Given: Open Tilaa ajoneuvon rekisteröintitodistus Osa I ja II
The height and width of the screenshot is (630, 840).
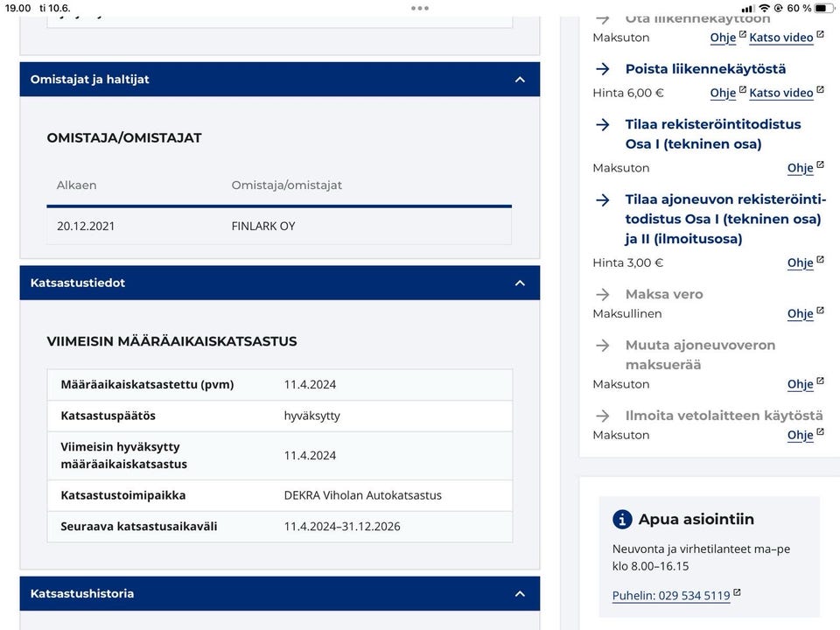Looking at the screenshot, I should [x=725, y=219].
